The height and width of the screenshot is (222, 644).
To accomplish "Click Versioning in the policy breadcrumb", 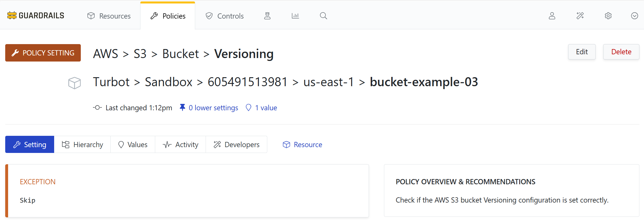I will (x=244, y=54).
